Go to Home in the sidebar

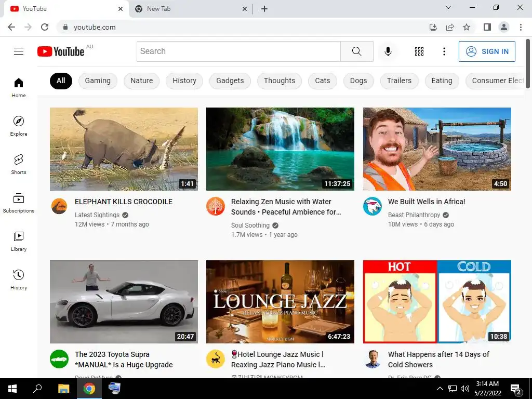click(19, 87)
